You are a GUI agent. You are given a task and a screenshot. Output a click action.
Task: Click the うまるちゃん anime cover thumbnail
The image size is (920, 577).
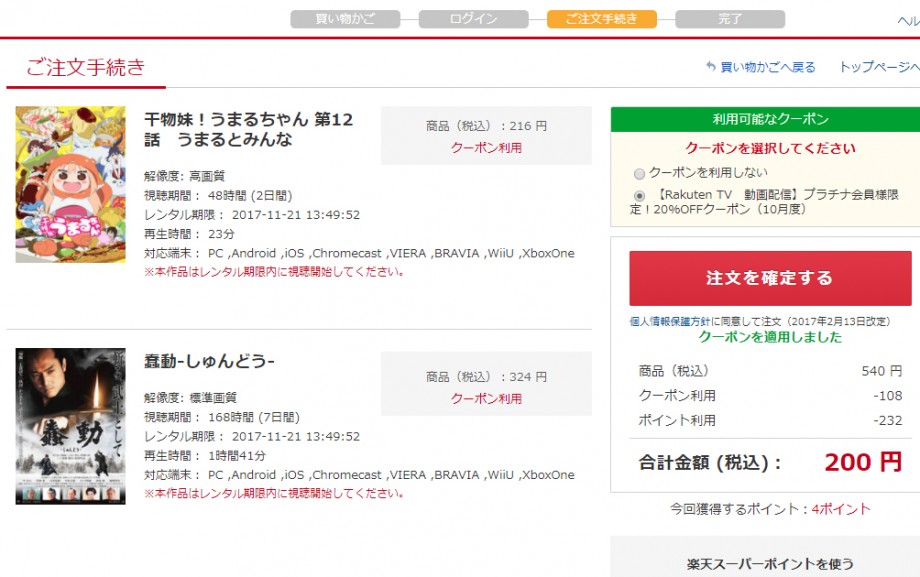point(70,185)
